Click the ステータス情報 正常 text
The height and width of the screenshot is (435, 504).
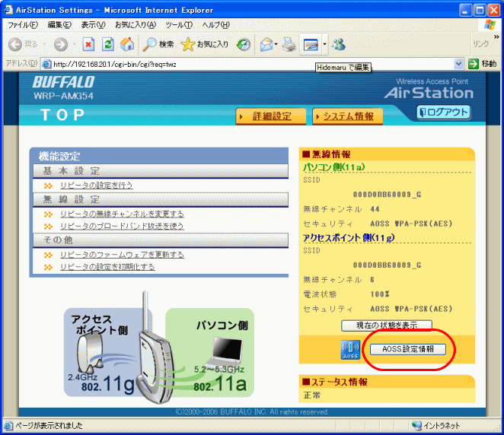pos(312,395)
